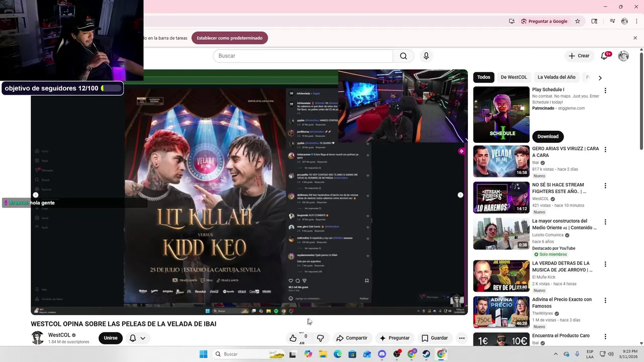Click the install app icon in address bar
Image resolution: width=644 pixels, height=362 pixels.
pos(512,21)
